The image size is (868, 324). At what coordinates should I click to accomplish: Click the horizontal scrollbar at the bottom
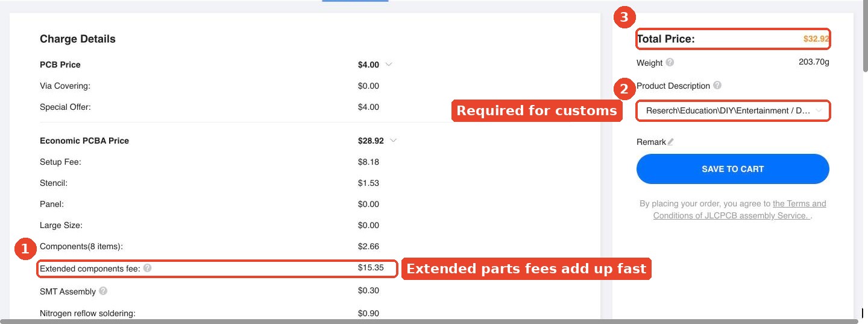pos(429,321)
